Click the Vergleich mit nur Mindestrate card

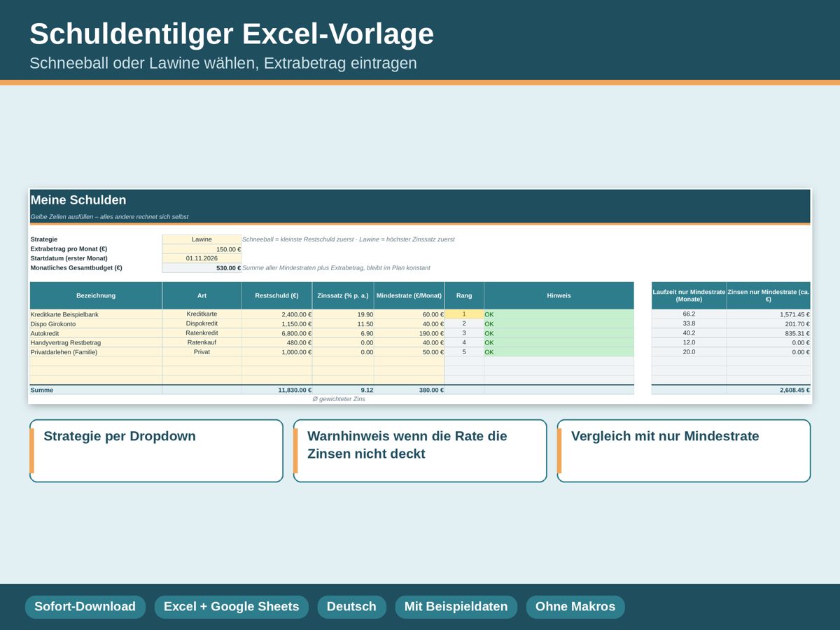click(684, 451)
